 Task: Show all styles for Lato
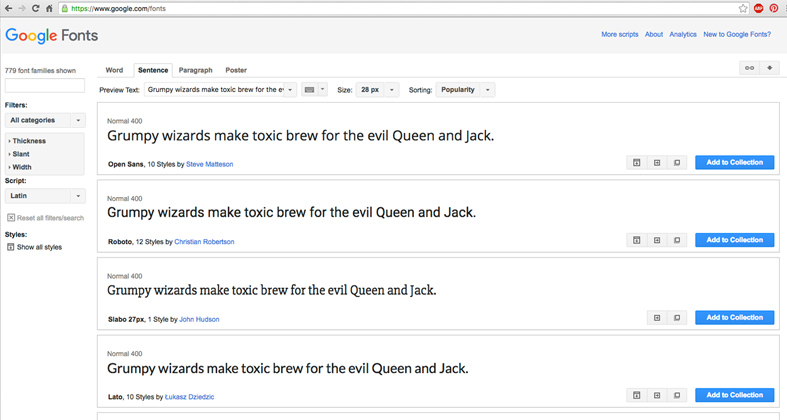click(636, 395)
